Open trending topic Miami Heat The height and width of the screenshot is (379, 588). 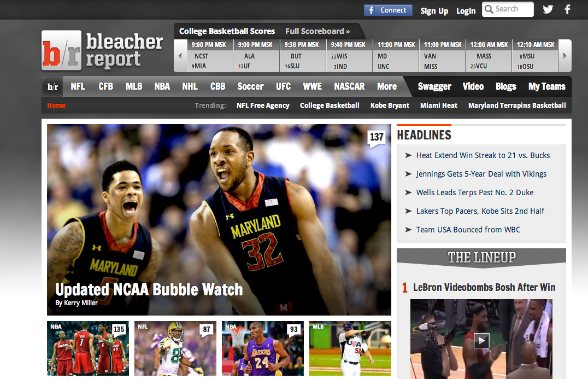(439, 106)
